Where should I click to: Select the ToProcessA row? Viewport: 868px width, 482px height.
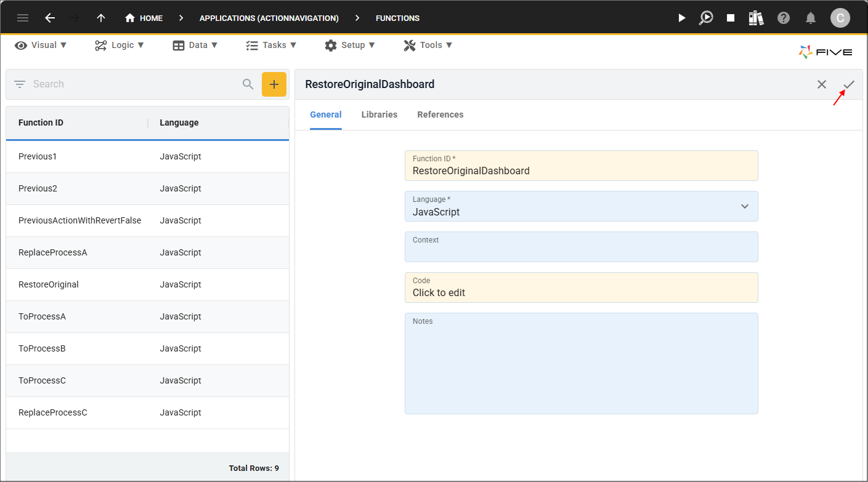147,317
